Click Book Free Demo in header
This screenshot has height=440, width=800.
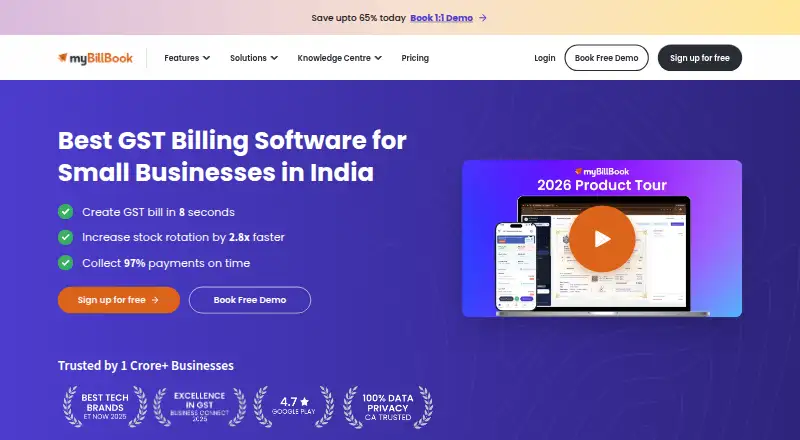pyautogui.click(x=606, y=58)
